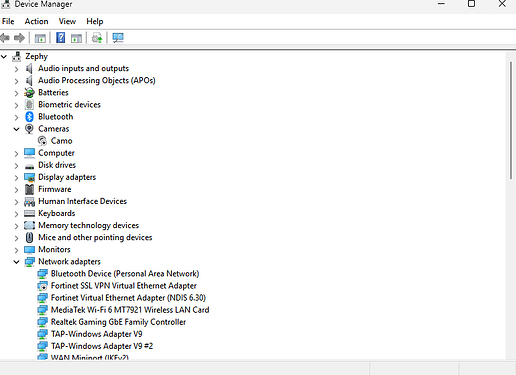Show or hide the console tree icon
The width and height of the screenshot is (516, 375).
40,38
